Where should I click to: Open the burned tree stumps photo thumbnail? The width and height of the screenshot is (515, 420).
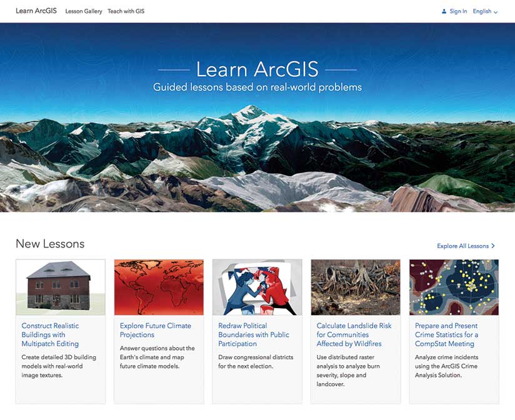pos(356,287)
